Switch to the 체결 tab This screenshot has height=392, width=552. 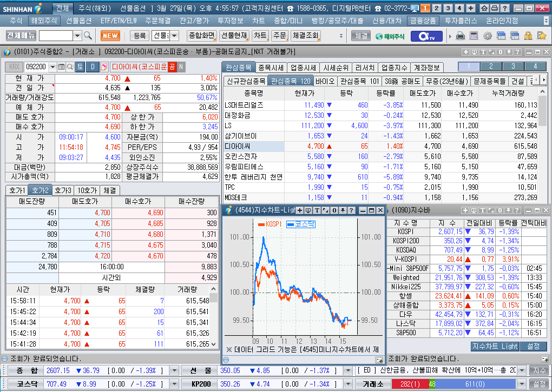[x=109, y=190]
